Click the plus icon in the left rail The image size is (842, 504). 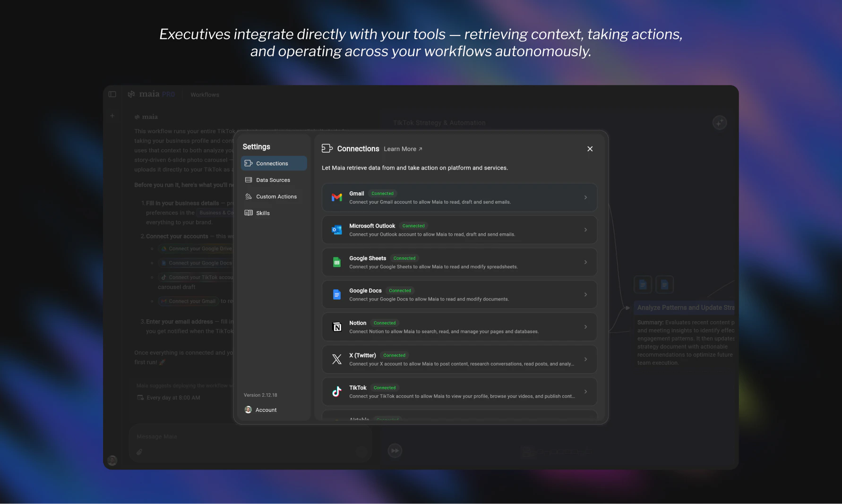point(112,116)
